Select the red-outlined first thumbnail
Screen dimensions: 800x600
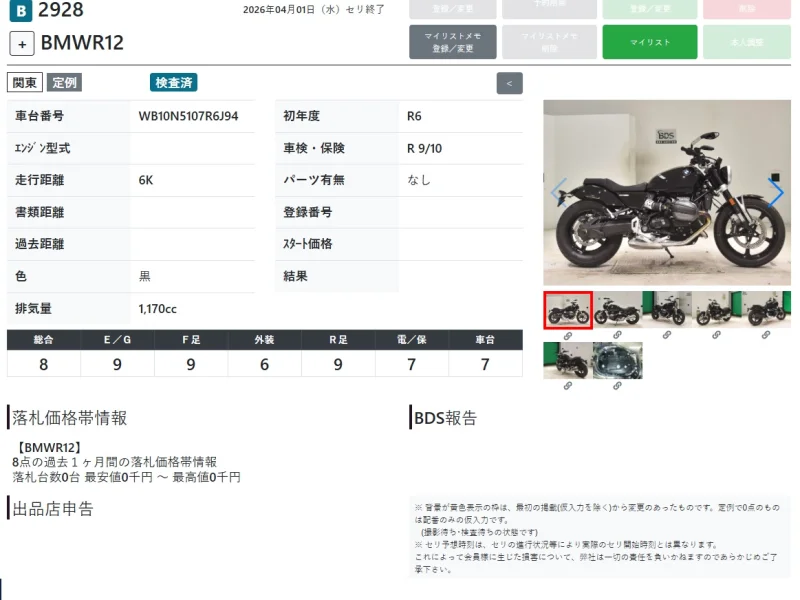(568, 310)
